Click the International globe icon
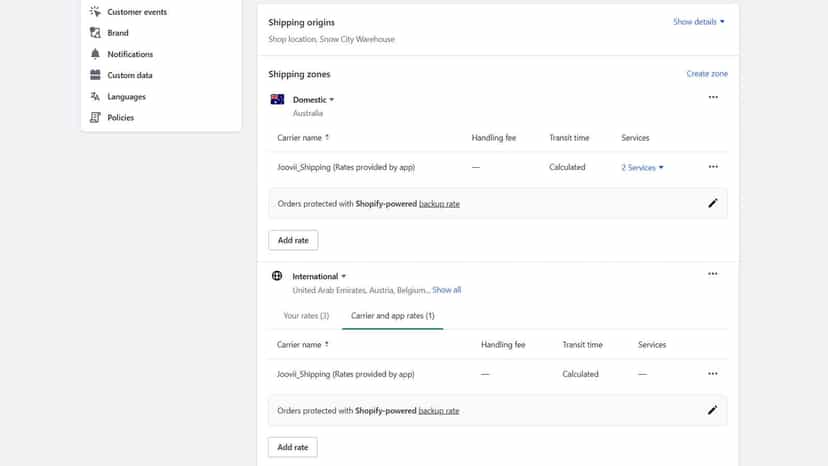This screenshot has height=466, width=828. click(277, 276)
